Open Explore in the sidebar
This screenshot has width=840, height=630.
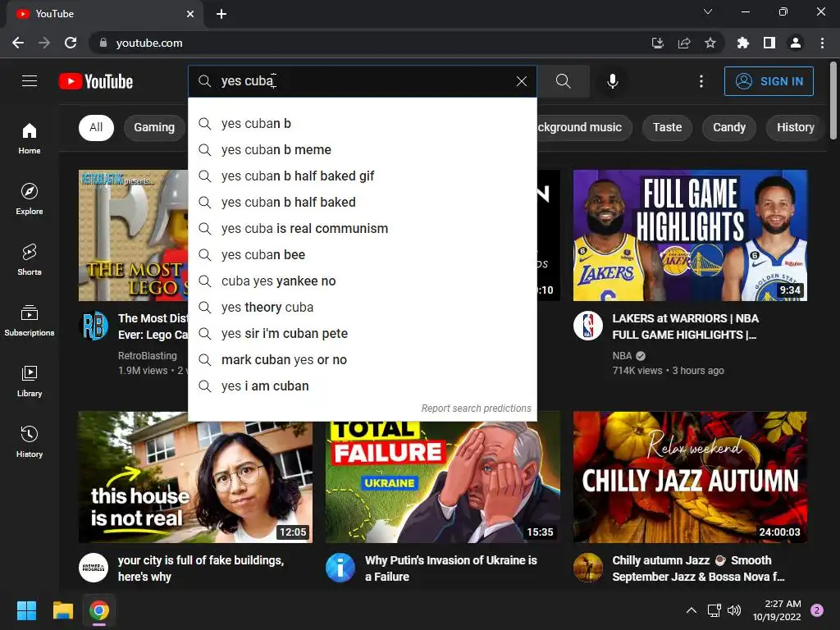pyautogui.click(x=30, y=199)
